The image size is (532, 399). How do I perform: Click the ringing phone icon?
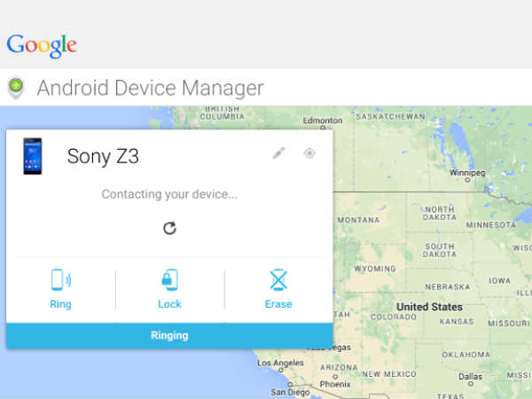(60, 280)
